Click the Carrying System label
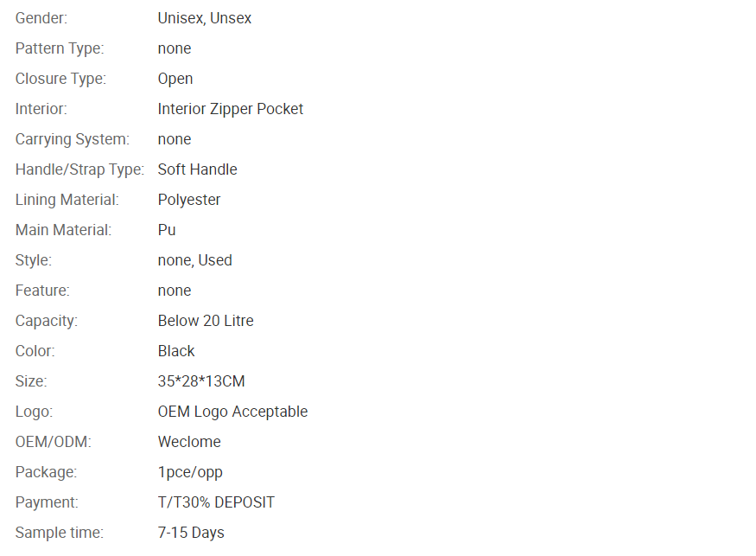The height and width of the screenshot is (556, 756). [x=73, y=139]
